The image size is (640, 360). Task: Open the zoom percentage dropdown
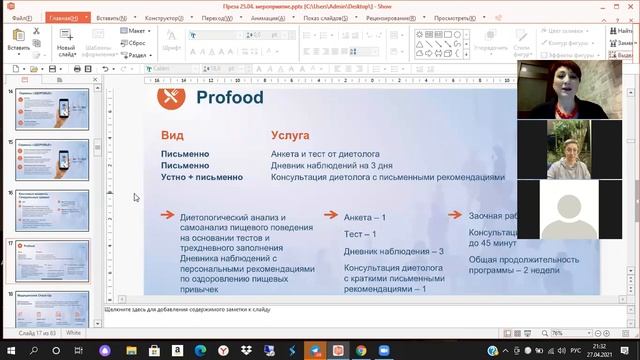(x=589, y=333)
